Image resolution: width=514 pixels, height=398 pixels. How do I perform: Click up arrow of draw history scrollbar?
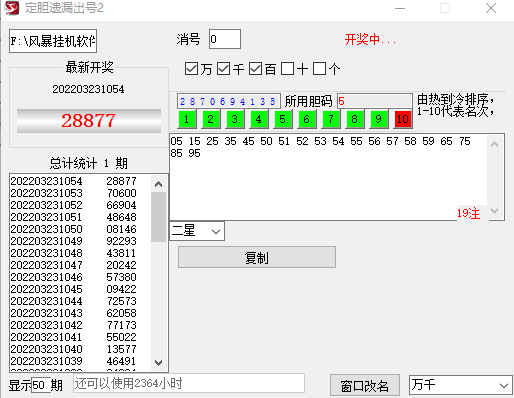click(159, 184)
